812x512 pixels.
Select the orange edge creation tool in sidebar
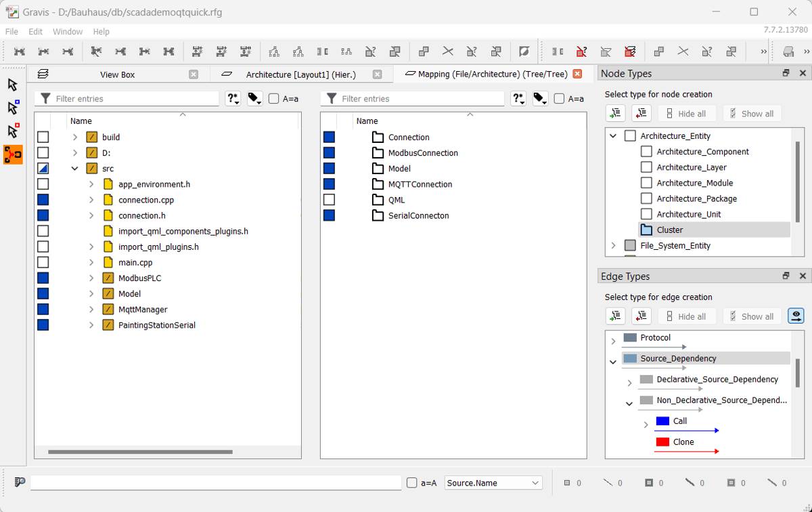pos(13,154)
